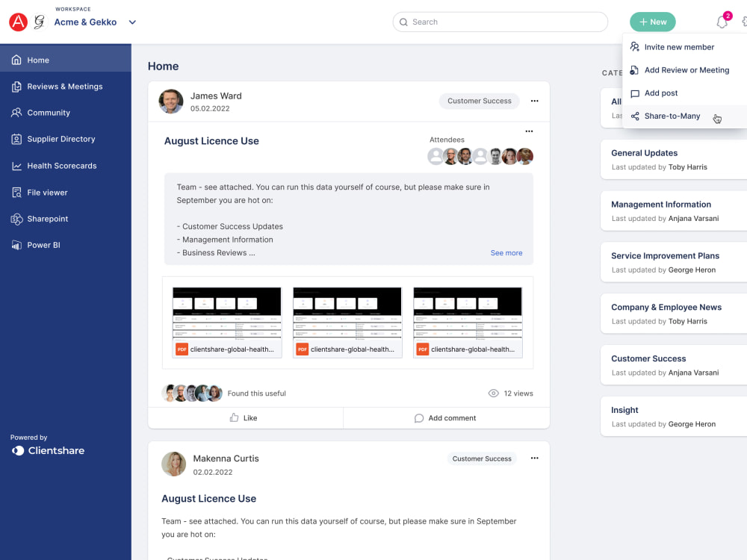Click Customer Success tag on James Ward post
Image resolution: width=747 pixels, height=560 pixels.
[479, 101]
